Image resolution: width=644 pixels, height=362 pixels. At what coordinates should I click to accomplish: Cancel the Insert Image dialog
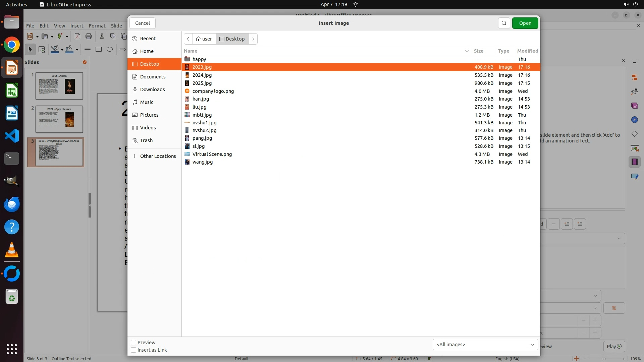pos(142,23)
